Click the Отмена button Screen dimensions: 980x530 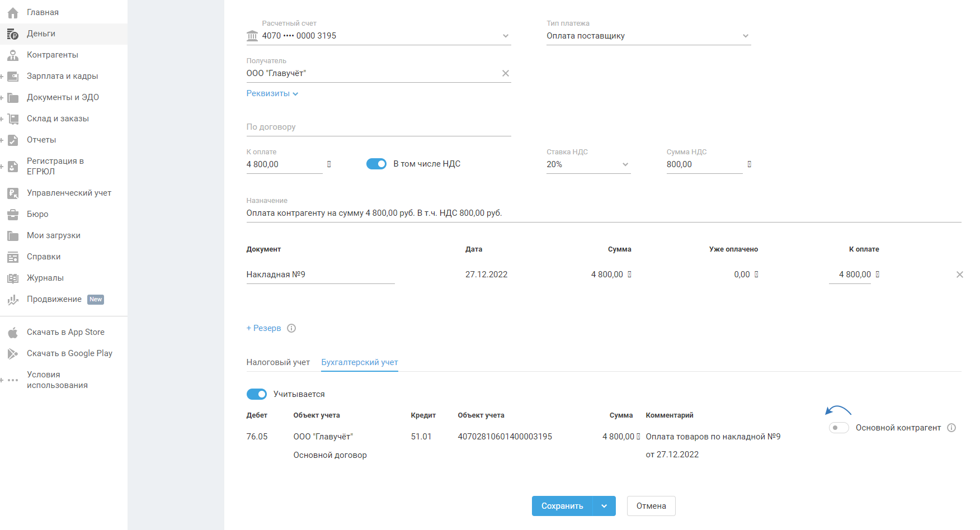tap(651, 506)
